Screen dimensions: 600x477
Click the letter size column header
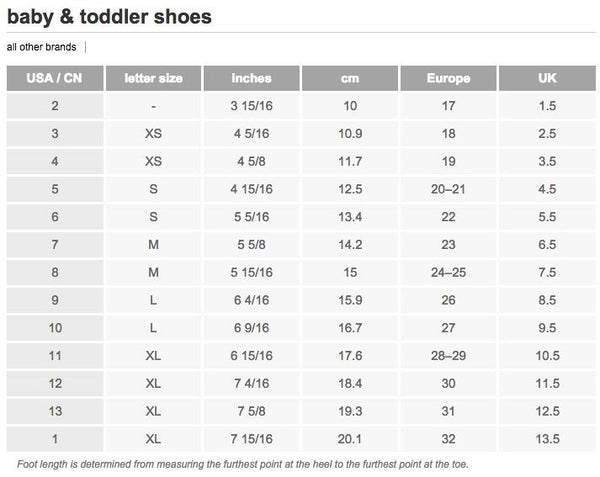click(x=153, y=78)
